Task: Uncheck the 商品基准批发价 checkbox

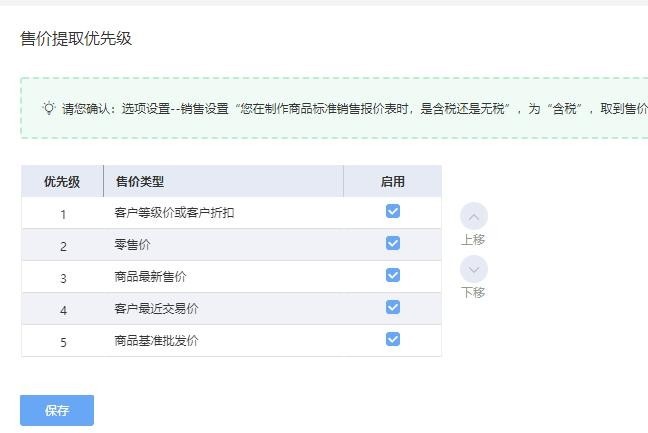Action: point(393,339)
